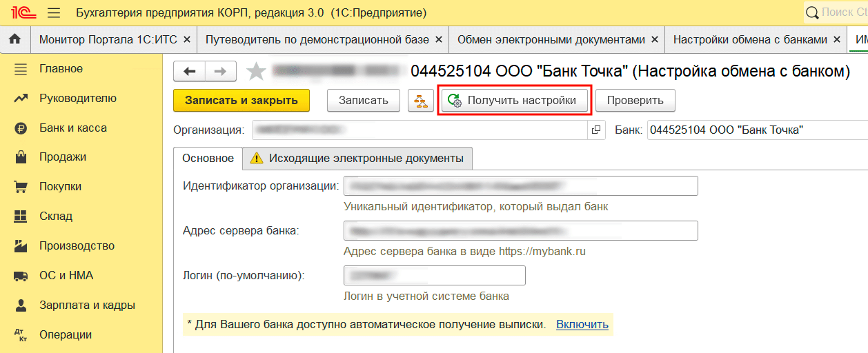Select the Основное tab

[x=208, y=158]
